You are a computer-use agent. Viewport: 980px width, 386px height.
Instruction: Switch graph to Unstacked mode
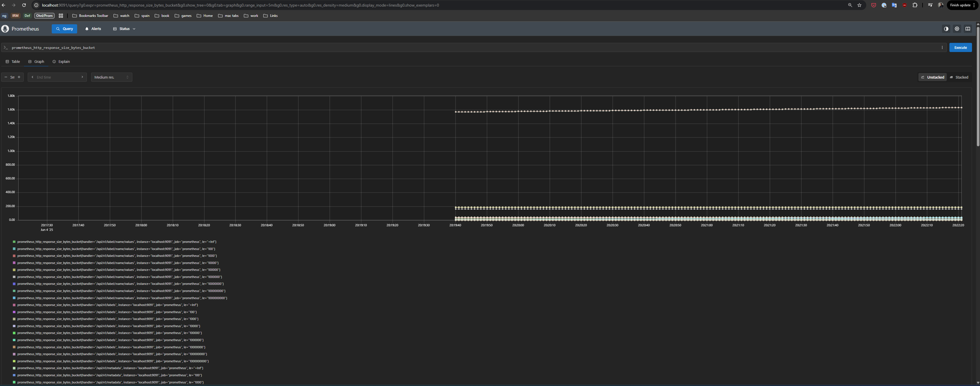point(933,77)
